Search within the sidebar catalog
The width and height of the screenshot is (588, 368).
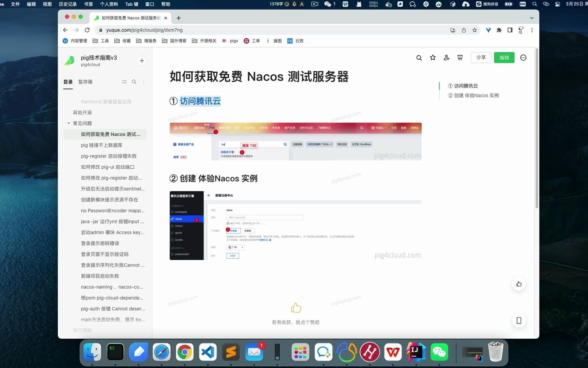coord(134,82)
